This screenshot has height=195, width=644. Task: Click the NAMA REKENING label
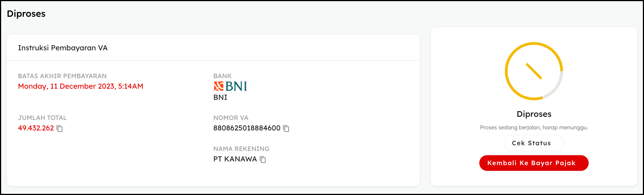point(241,149)
